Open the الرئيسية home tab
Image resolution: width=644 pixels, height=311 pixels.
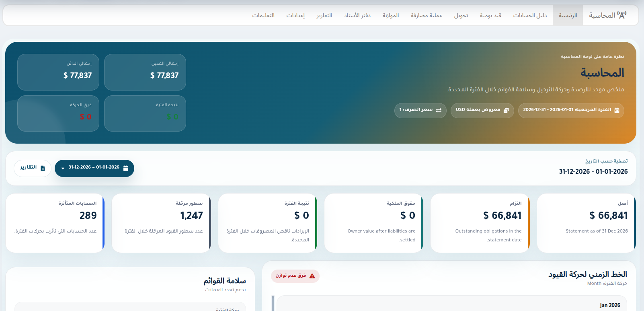(568, 16)
